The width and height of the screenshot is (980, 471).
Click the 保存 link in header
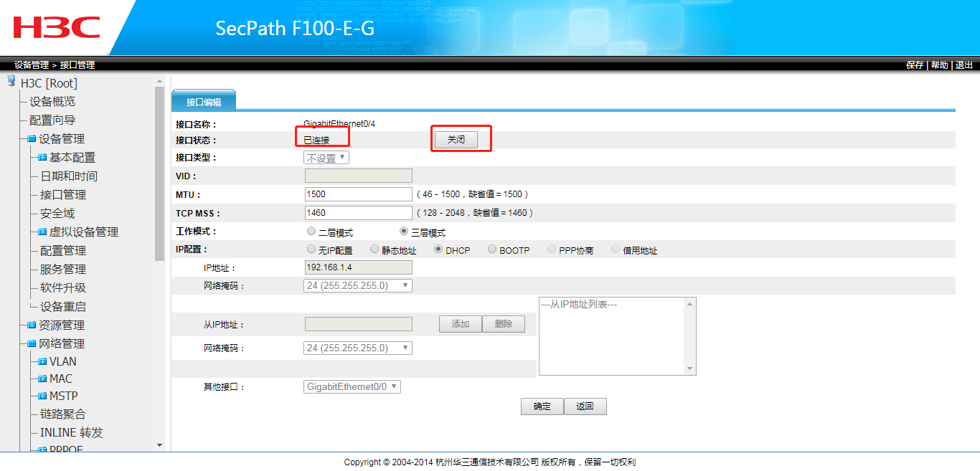[x=915, y=65]
